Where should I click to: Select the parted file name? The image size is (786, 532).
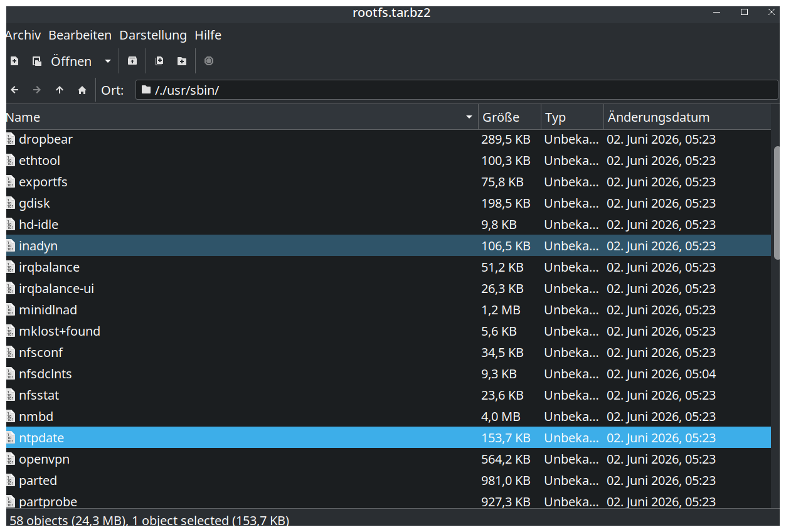(38, 481)
